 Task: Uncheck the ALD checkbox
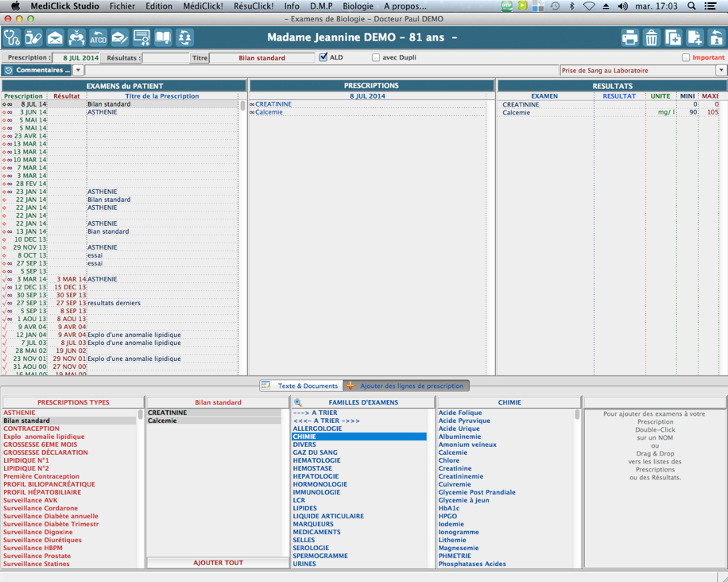pyautogui.click(x=323, y=57)
